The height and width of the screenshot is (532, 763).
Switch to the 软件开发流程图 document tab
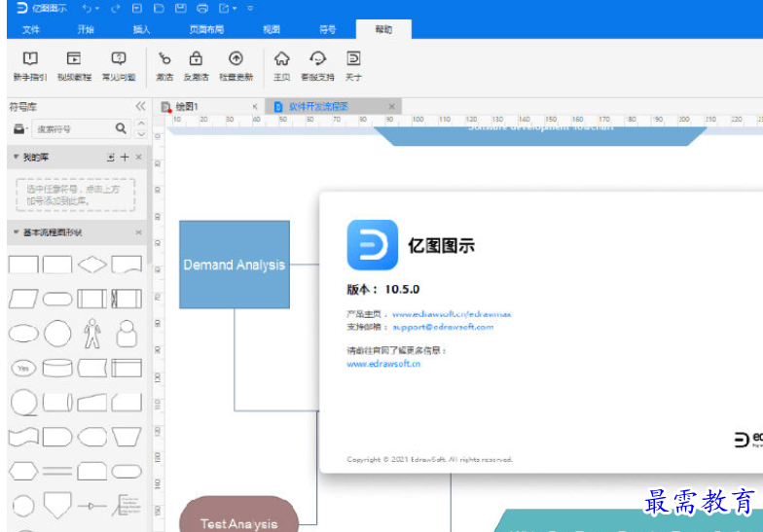coord(333,106)
